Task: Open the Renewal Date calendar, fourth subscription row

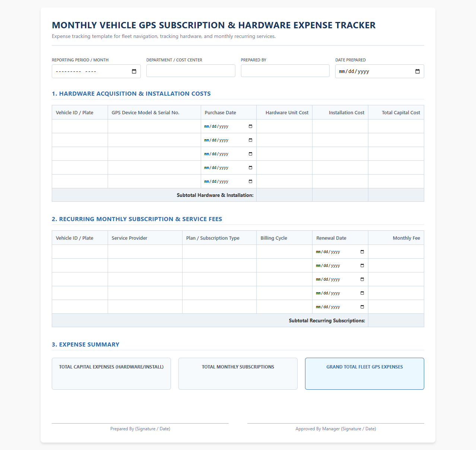Action: coord(362,293)
